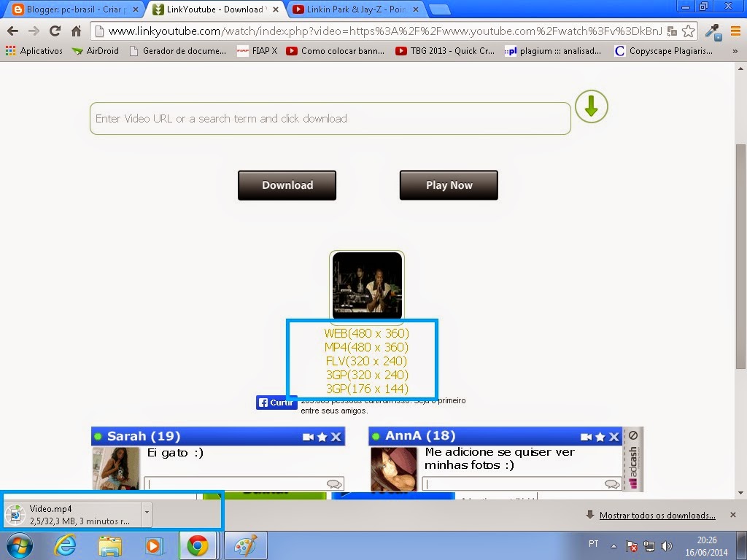Expand the bookmarks overflow chevron
Screen dimensions: 747x560
click(x=735, y=51)
